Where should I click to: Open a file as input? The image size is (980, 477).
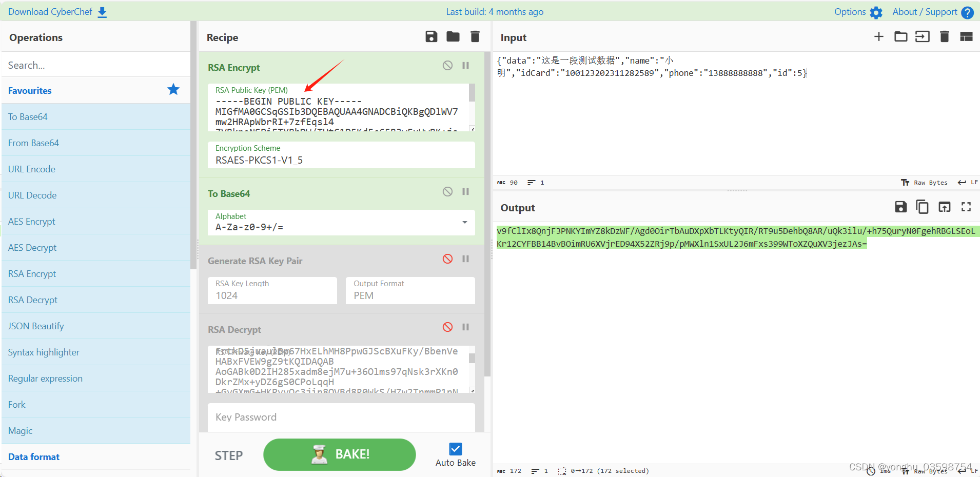(900, 36)
